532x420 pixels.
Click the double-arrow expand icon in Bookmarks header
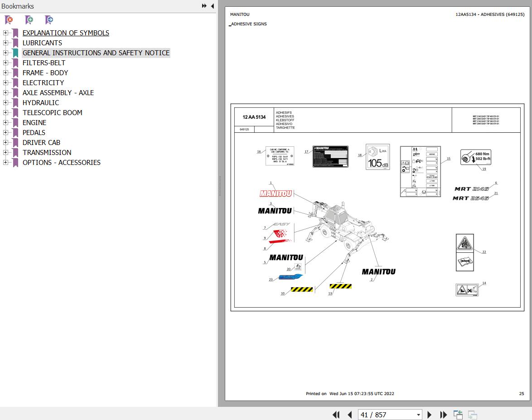pyautogui.click(x=204, y=6)
